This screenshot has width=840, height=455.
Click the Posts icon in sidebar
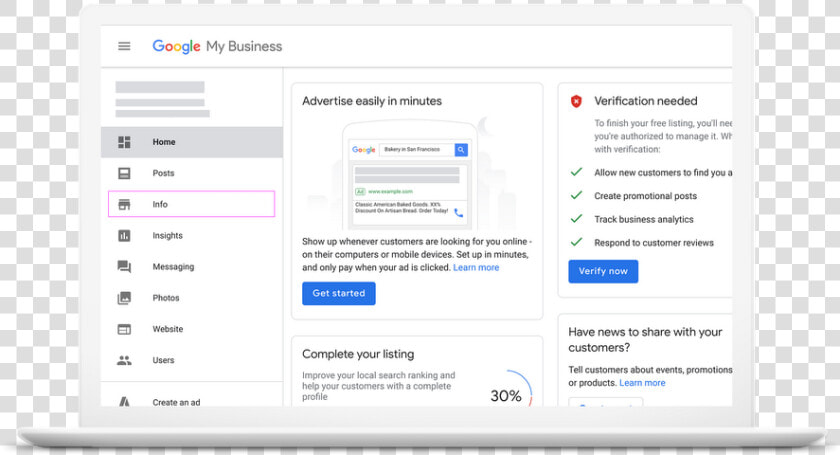coord(124,173)
